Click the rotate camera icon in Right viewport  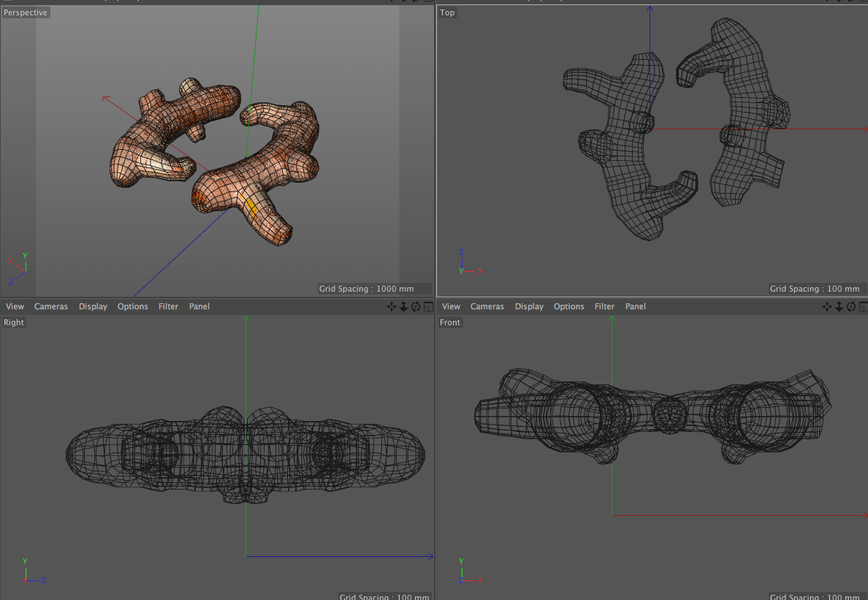[416, 307]
